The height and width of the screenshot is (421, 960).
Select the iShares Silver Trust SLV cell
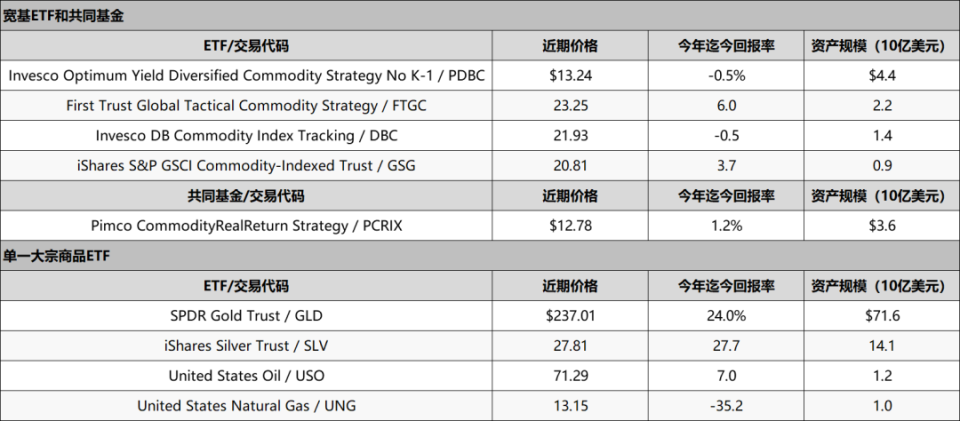(x=246, y=346)
